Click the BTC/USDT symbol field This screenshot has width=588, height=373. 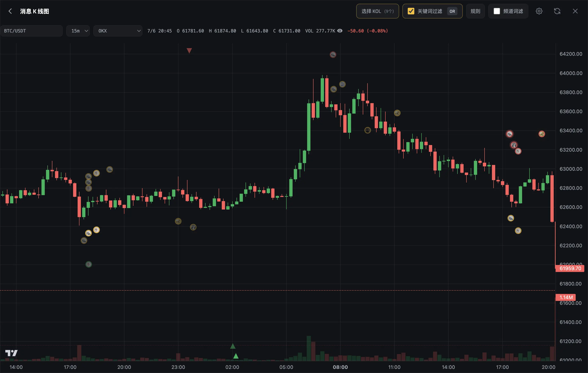(x=31, y=31)
